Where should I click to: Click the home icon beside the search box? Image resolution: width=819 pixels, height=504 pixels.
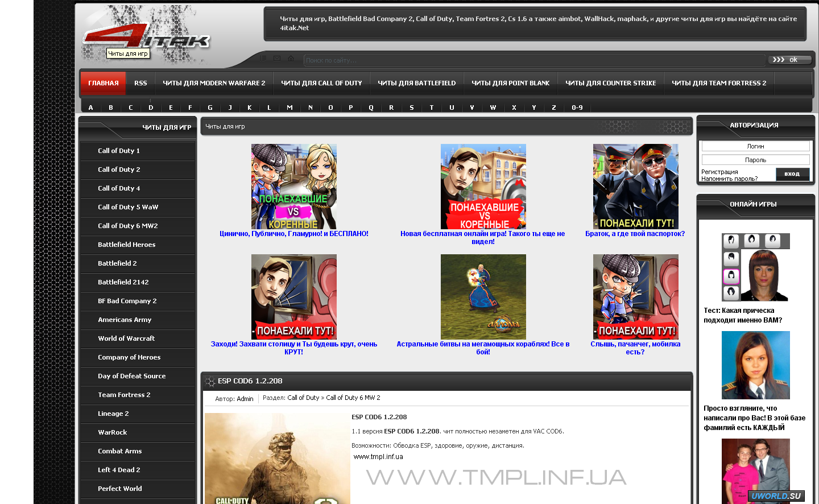pyautogui.click(x=291, y=58)
